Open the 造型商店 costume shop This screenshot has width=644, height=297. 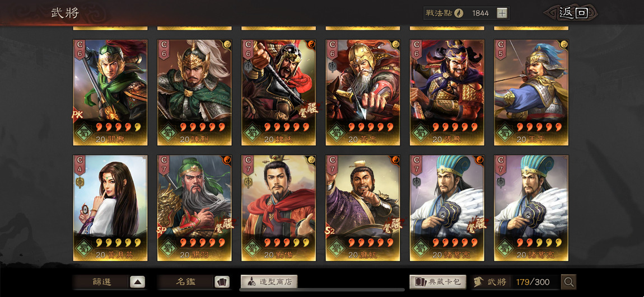click(x=269, y=282)
